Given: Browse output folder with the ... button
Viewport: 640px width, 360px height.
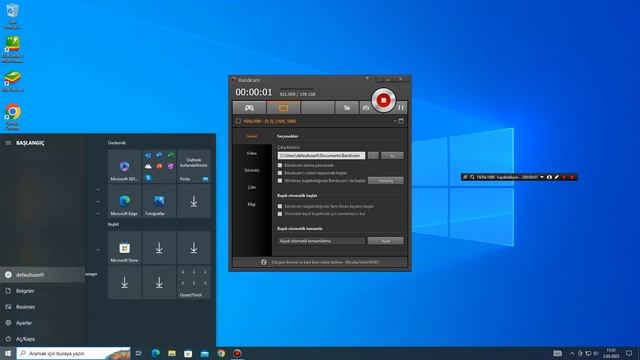Looking at the screenshot, I should [x=373, y=156].
